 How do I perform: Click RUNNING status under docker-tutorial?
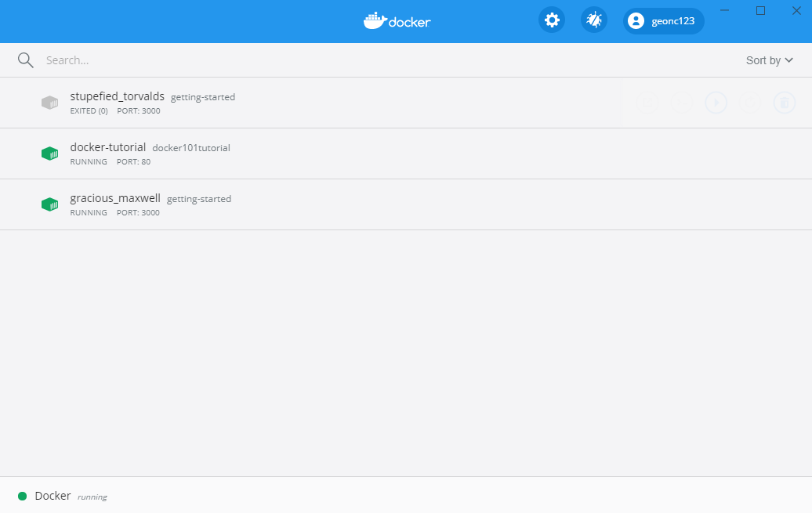pos(89,161)
